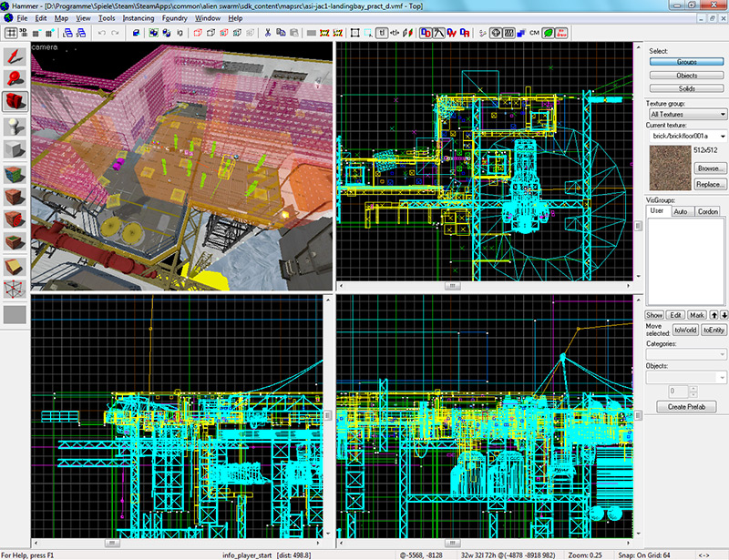Click the Apply Current Texture tool
Image resolution: width=729 pixels, height=560 pixels.
[15, 197]
